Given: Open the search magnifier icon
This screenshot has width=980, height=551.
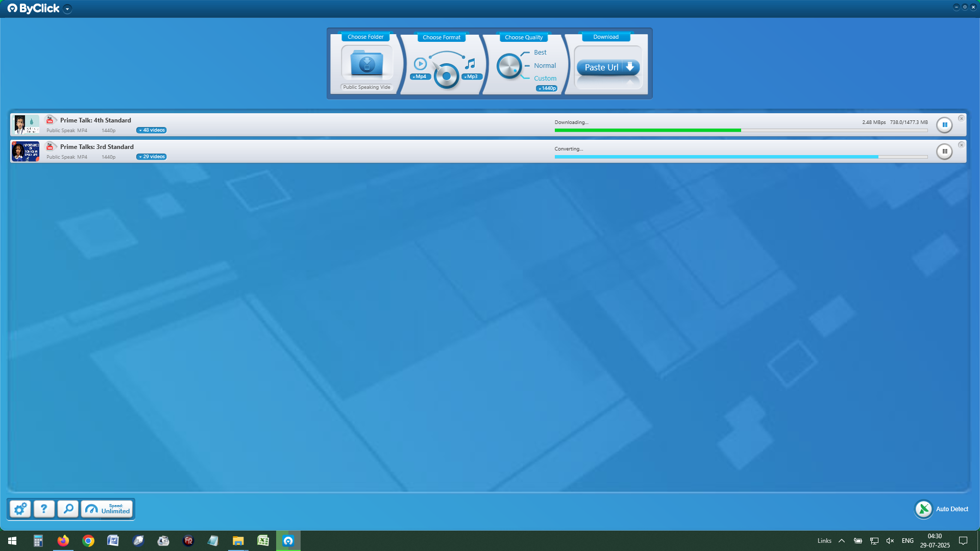Looking at the screenshot, I should coord(68,509).
